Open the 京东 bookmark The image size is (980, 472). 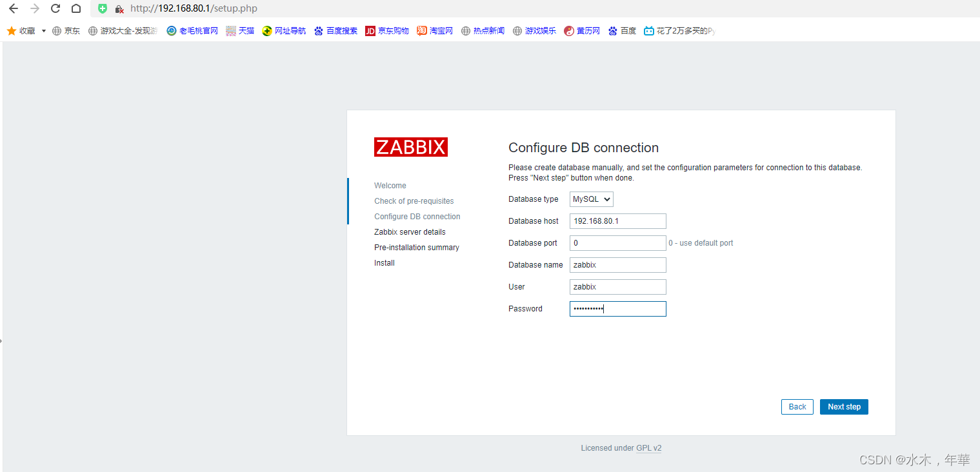tap(66, 31)
